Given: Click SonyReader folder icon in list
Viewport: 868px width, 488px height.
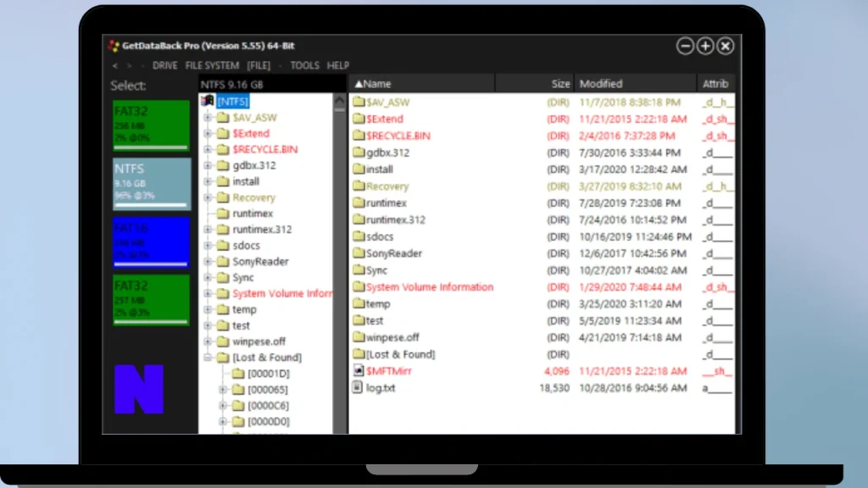Looking at the screenshot, I should click(x=359, y=252).
